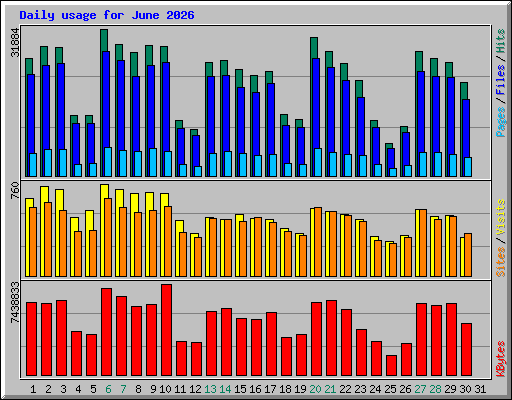Click the red KBytes bar for day 25
The image size is (512, 400).
(392, 366)
